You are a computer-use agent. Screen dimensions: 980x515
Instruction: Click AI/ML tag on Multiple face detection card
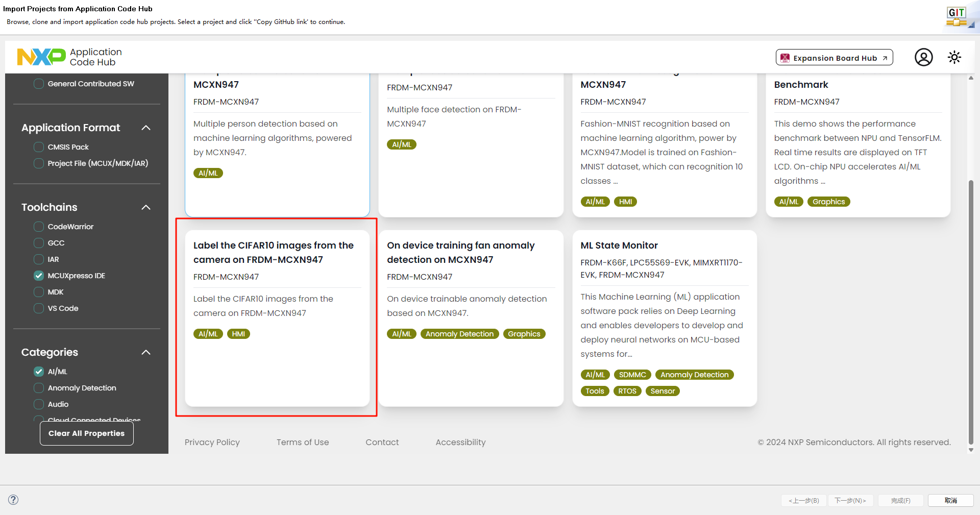click(x=402, y=144)
